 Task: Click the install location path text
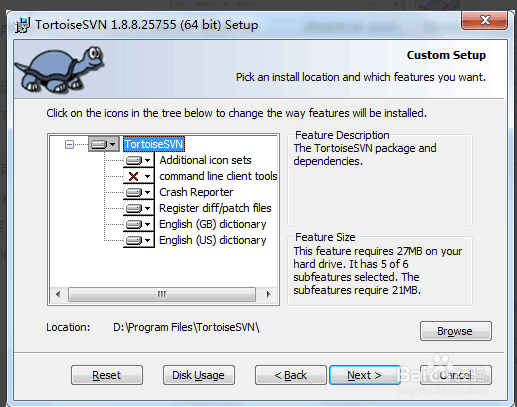pyautogui.click(x=186, y=327)
